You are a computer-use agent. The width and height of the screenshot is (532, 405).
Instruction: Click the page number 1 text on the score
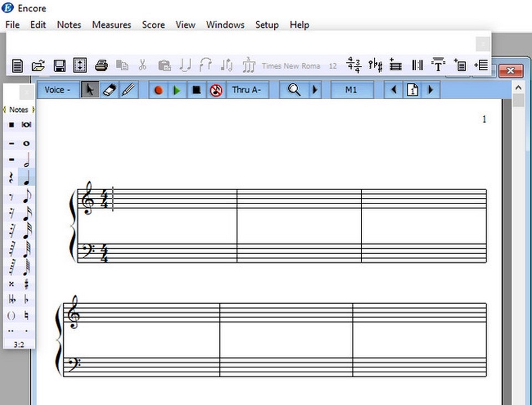(484, 119)
